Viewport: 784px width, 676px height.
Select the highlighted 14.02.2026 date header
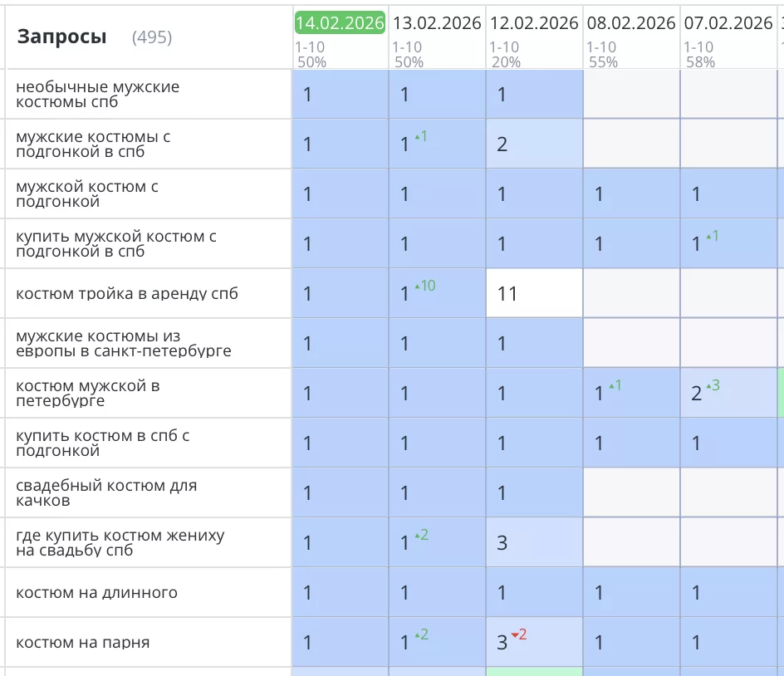pyautogui.click(x=340, y=23)
